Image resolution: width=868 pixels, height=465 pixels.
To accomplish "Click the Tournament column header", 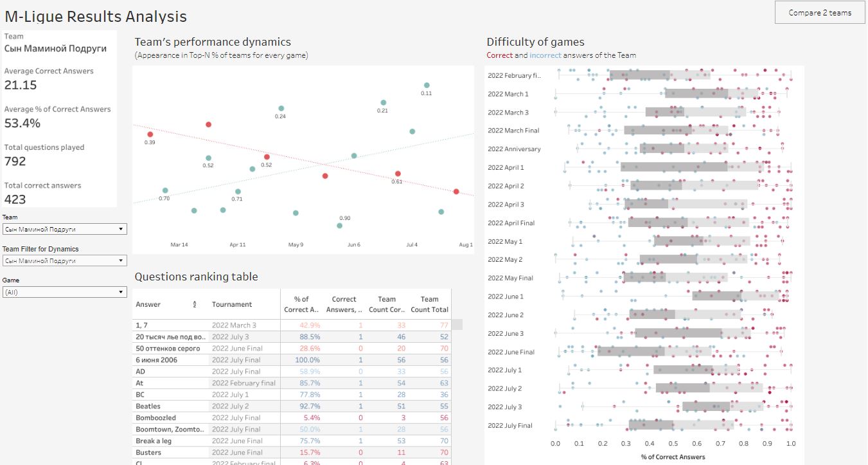I will 231,304.
